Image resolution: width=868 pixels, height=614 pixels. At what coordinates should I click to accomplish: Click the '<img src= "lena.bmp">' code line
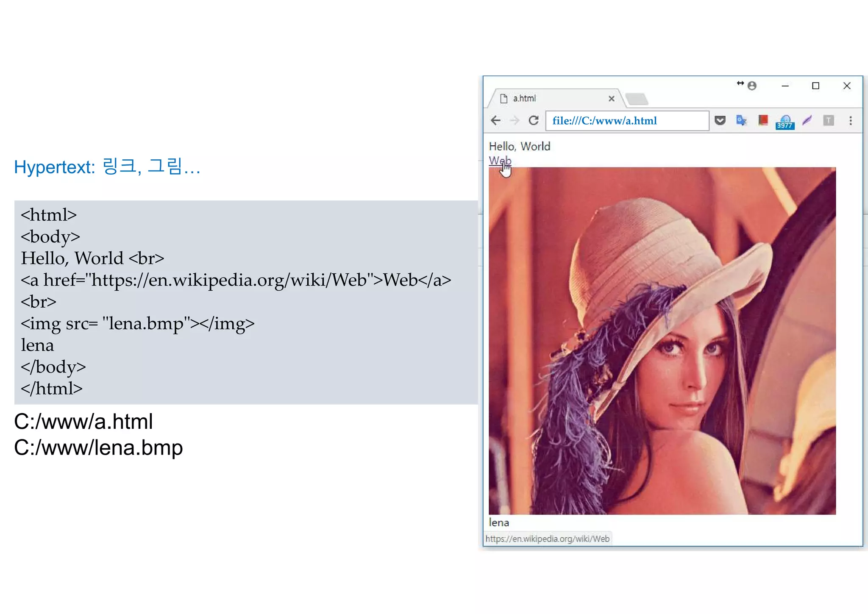[138, 324]
